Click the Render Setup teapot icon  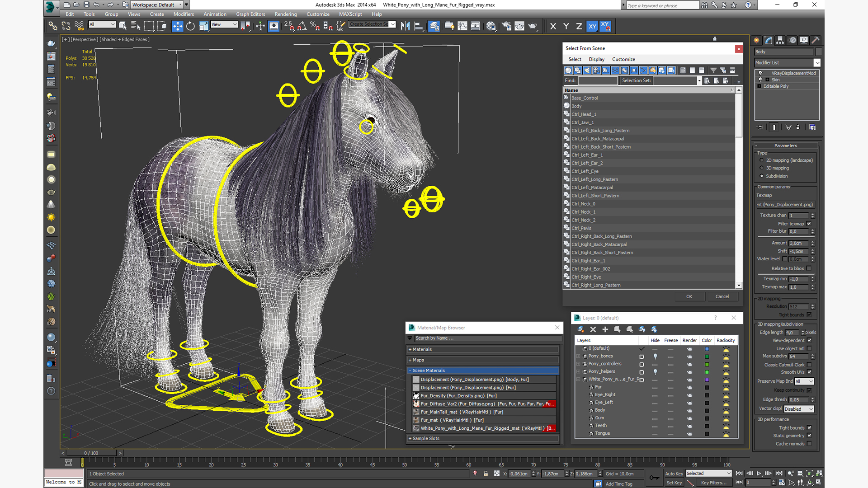point(506,26)
